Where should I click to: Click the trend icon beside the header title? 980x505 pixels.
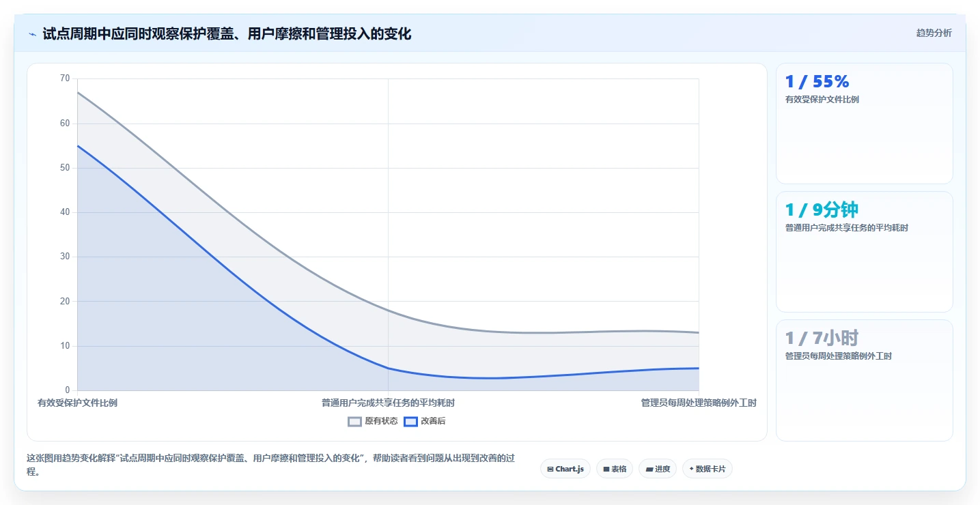tap(32, 34)
